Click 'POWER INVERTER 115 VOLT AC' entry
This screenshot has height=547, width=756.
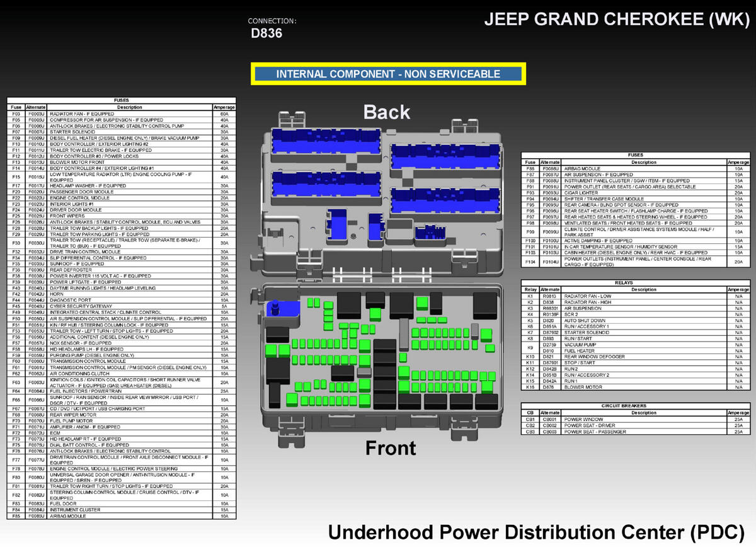pos(122,276)
